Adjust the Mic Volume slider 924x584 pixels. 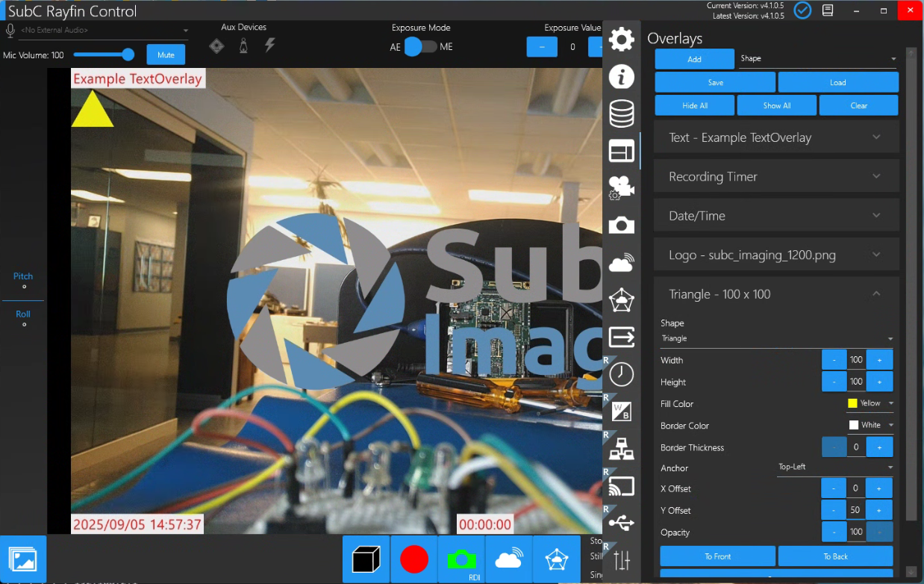[104, 55]
